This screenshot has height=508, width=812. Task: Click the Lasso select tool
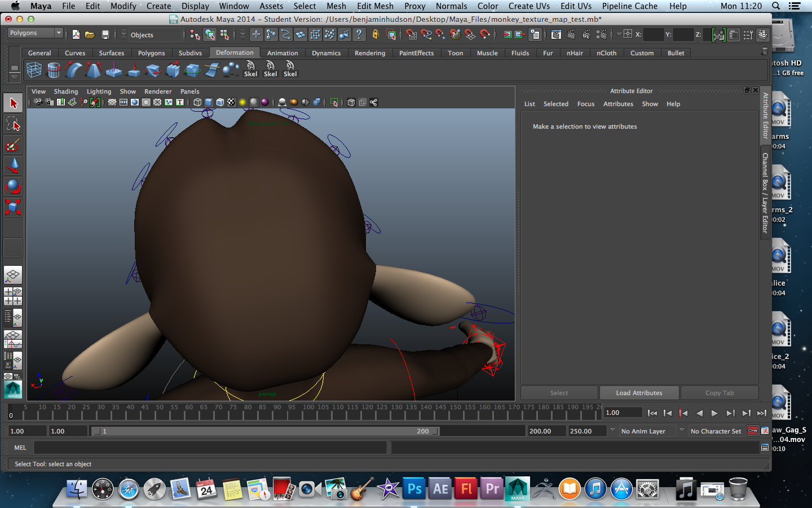click(13, 124)
